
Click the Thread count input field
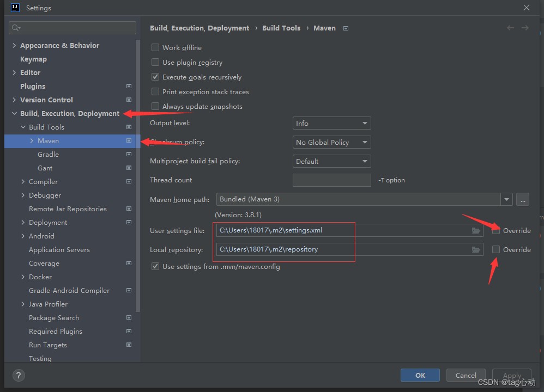(331, 180)
